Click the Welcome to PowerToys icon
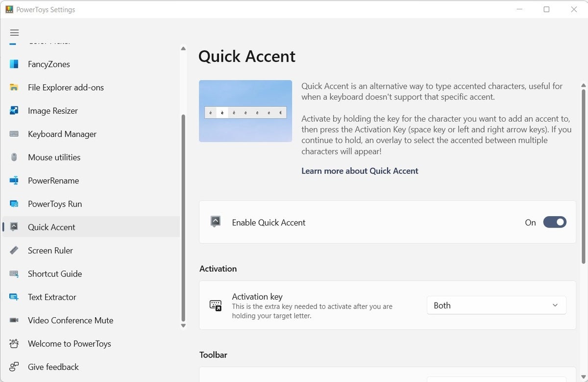The height and width of the screenshot is (382, 588). tap(14, 343)
